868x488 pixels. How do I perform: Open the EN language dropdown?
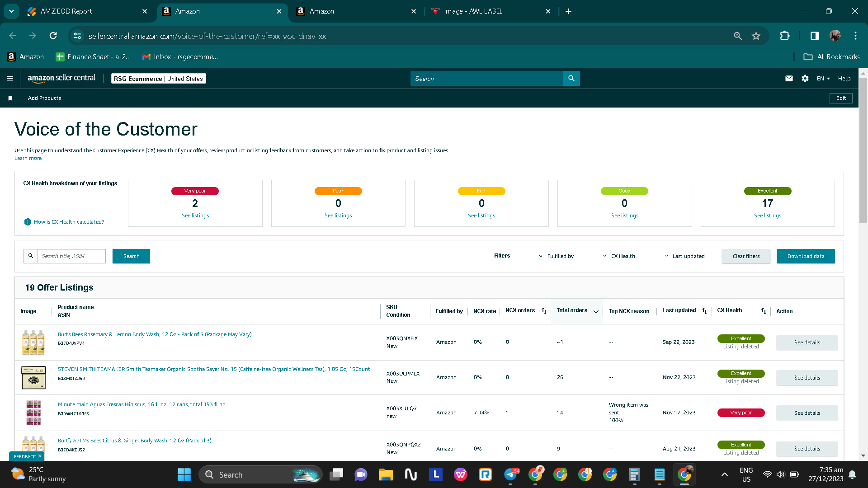point(823,79)
